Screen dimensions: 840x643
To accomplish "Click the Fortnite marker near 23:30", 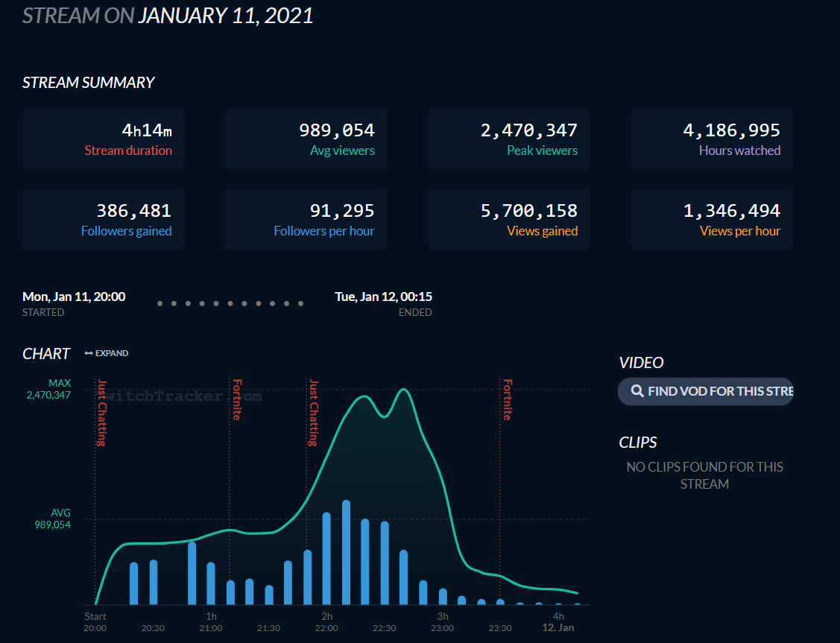I will click(508, 400).
